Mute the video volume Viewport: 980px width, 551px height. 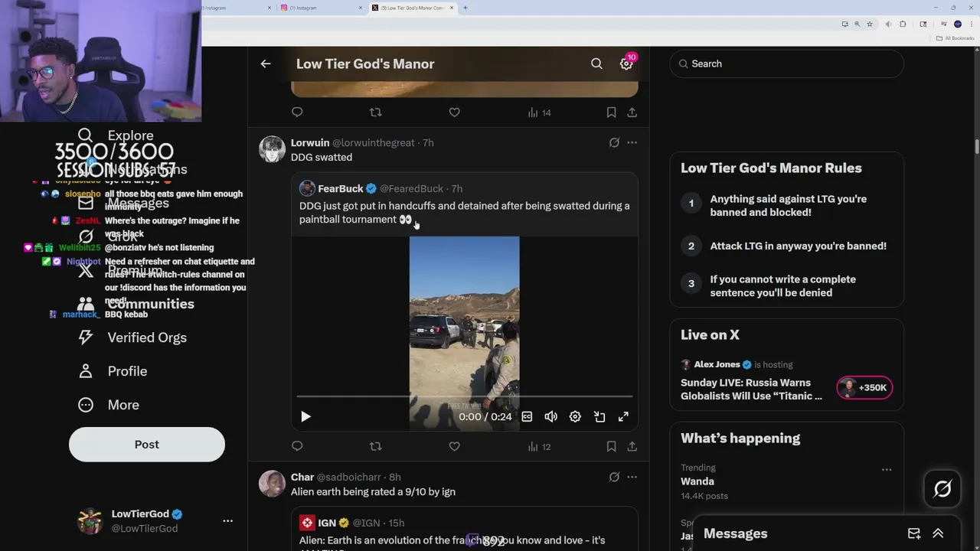click(550, 417)
